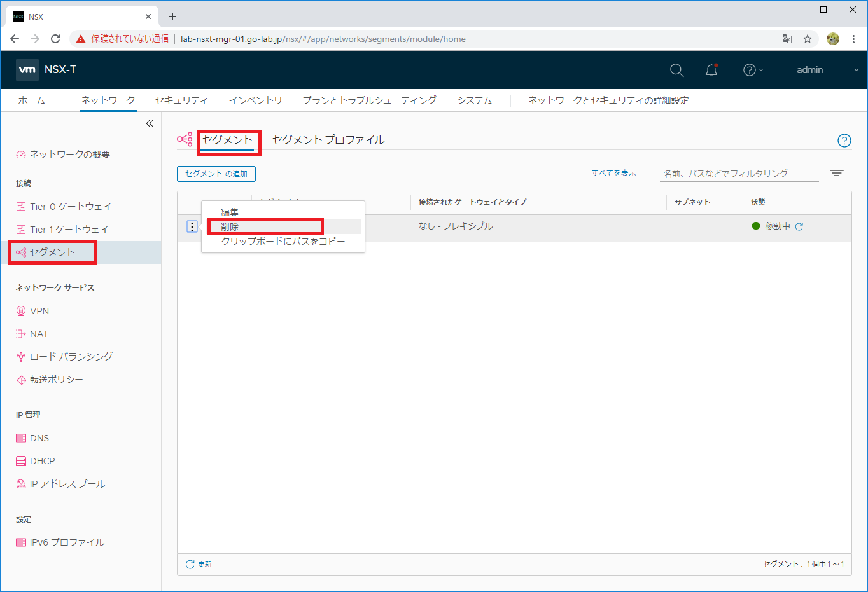Choose クリップボードにパスをコピー menu entry
This screenshot has width=868, height=592.
click(283, 242)
